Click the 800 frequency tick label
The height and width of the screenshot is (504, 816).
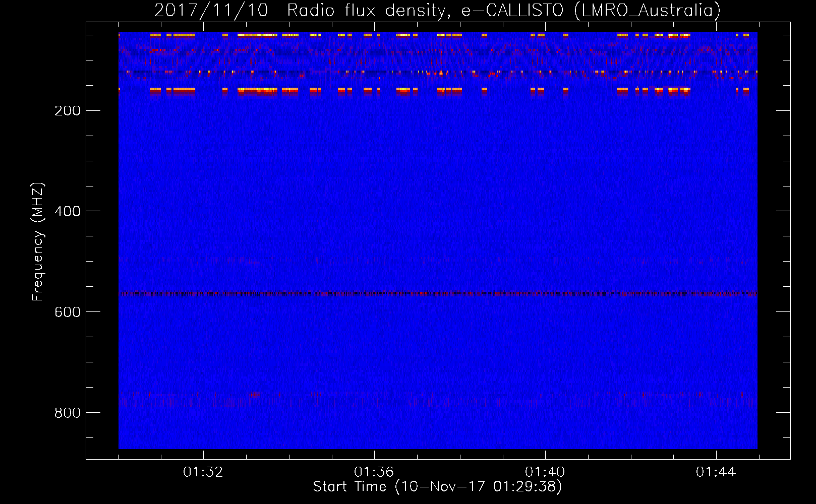pyautogui.click(x=68, y=413)
